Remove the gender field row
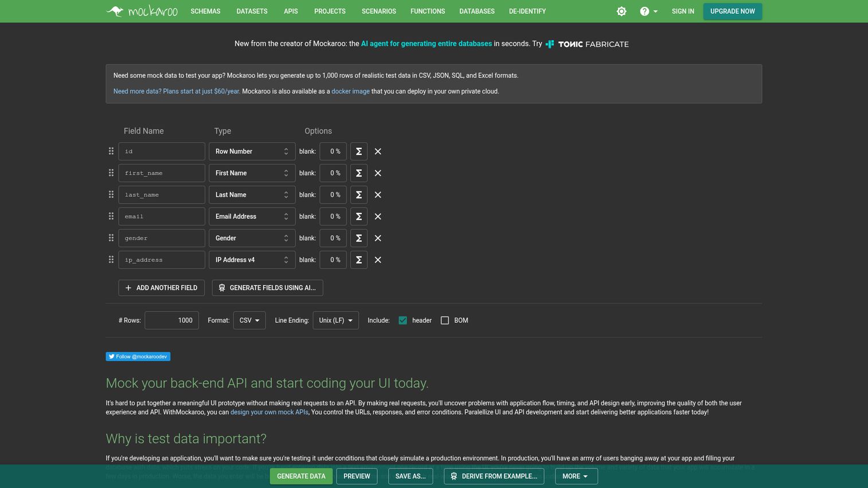The width and height of the screenshot is (868, 488). point(378,238)
